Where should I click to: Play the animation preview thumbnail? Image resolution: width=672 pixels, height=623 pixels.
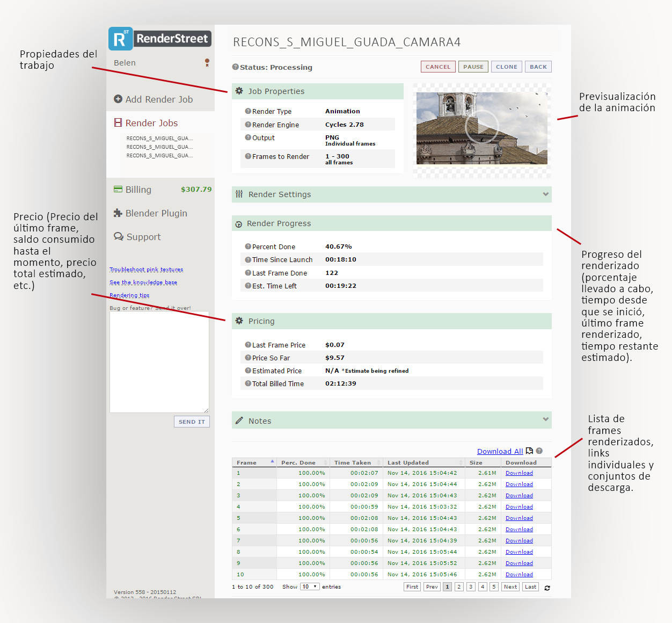pyautogui.click(x=481, y=127)
